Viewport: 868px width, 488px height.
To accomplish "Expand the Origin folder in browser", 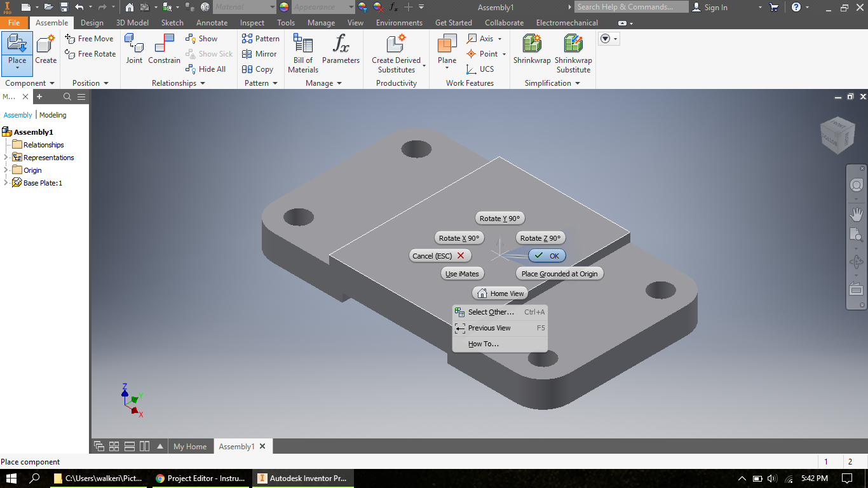I will tap(6, 170).
